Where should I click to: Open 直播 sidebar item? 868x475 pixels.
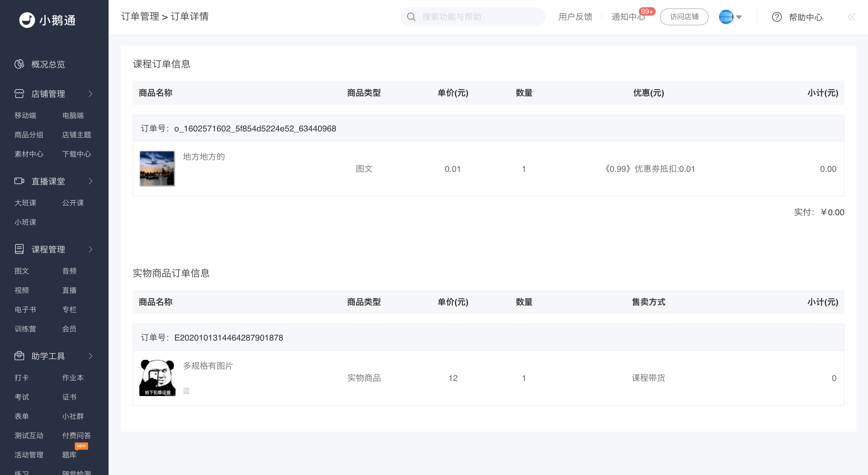[x=69, y=290]
